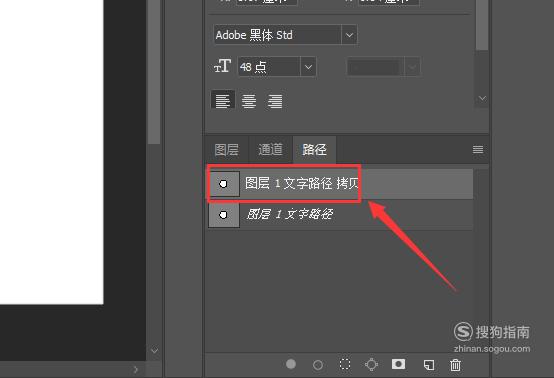The width and height of the screenshot is (554, 378).
Task: Make work path from selection icon
Action: (371, 364)
